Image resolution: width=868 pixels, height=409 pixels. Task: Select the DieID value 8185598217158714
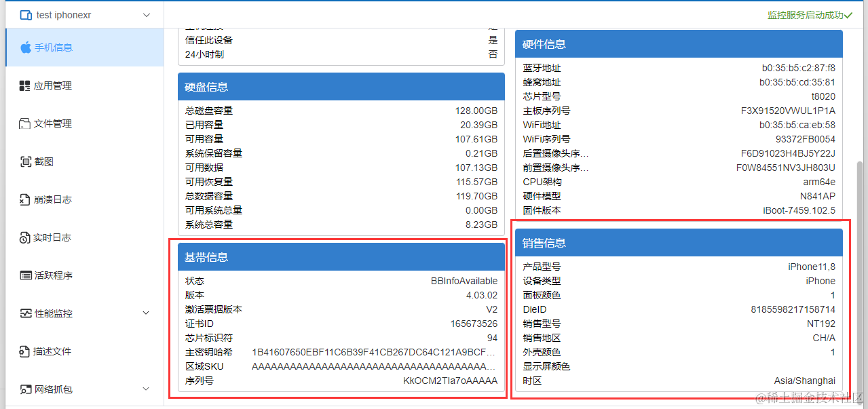click(793, 309)
